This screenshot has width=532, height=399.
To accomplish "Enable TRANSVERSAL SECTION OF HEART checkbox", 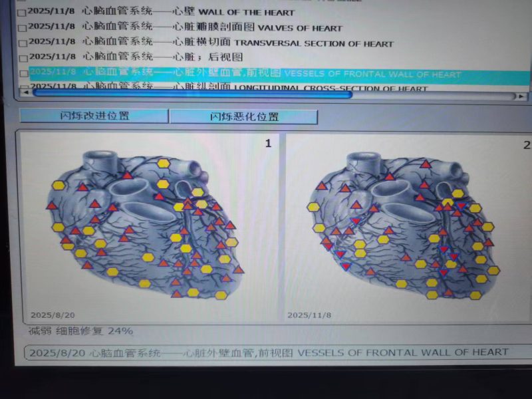I will [x=23, y=44].
